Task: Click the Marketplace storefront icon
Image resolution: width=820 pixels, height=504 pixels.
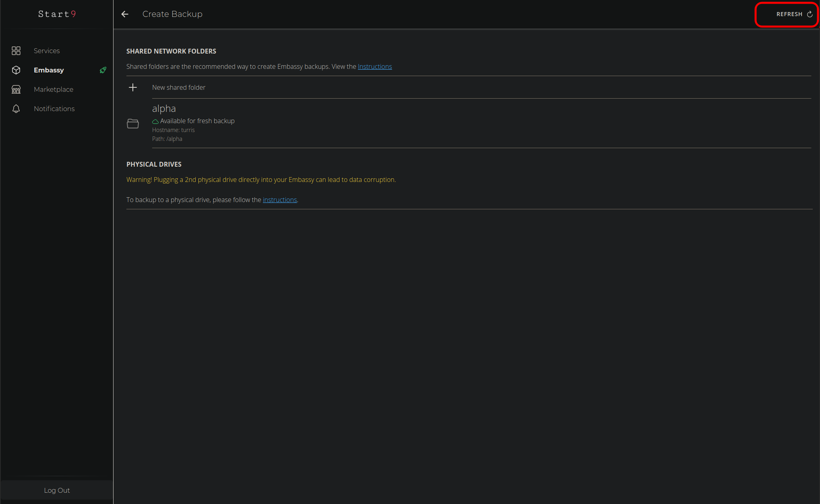Action: (16, 89)
